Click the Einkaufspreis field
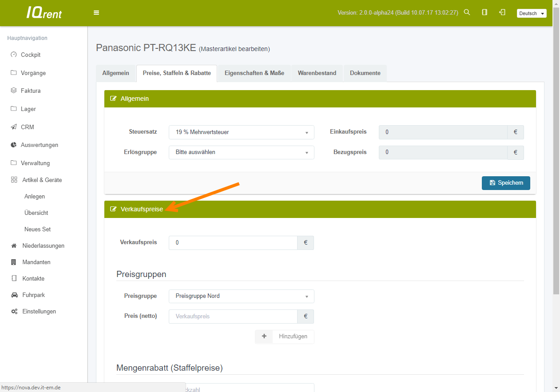 (443, 132)
